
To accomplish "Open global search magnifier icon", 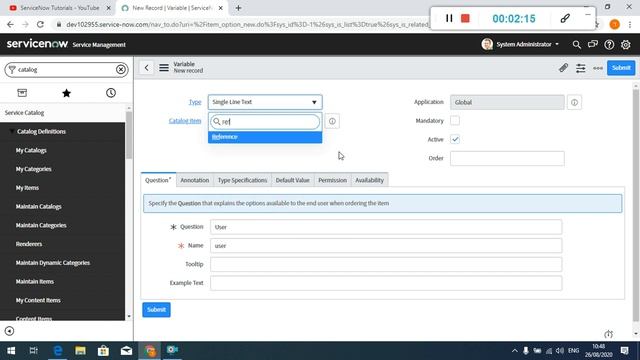I will [576, 44].
